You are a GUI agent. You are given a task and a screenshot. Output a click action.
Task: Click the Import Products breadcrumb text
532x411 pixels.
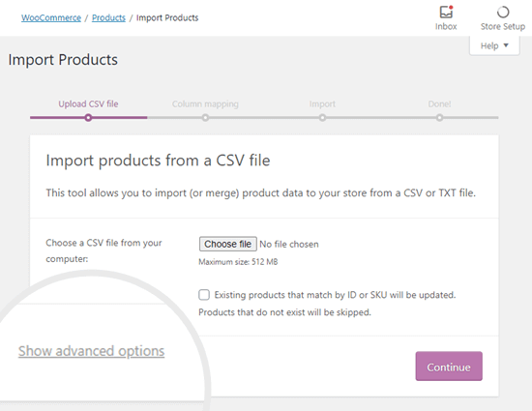[x=167, y=17]
